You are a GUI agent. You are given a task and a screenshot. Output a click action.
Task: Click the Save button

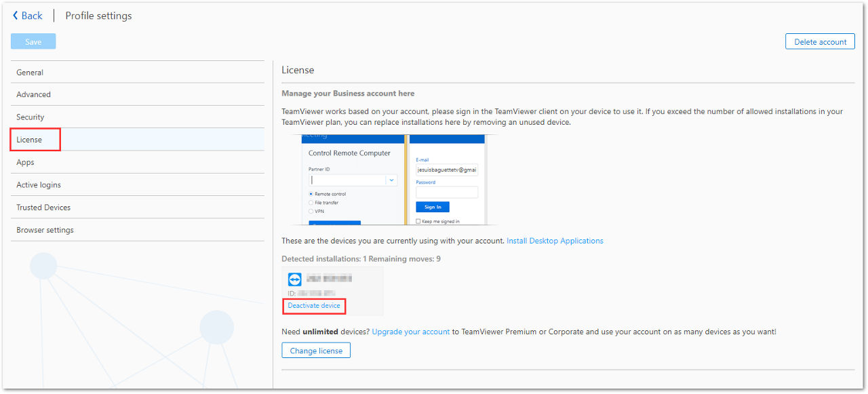click(33, 41)
